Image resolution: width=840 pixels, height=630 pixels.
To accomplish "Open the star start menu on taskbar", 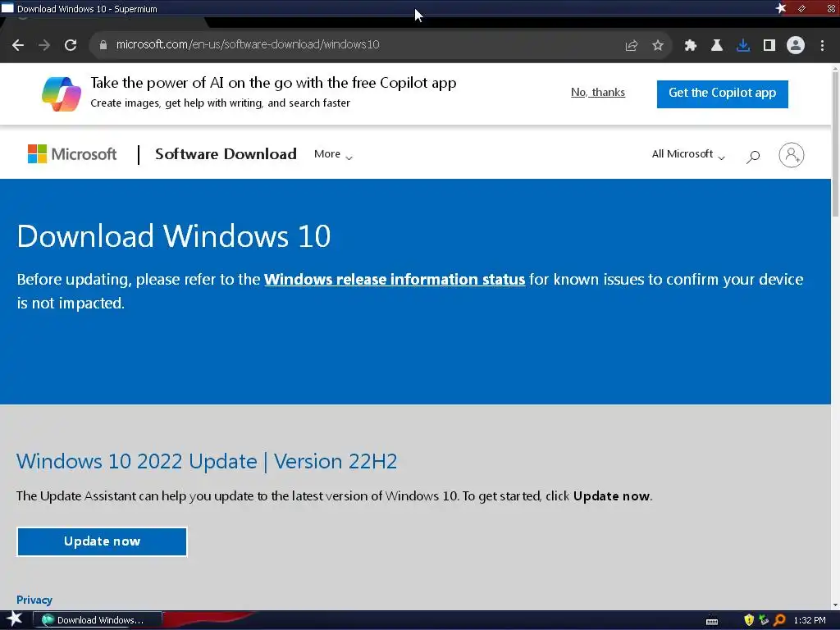I will pos(14,619).
